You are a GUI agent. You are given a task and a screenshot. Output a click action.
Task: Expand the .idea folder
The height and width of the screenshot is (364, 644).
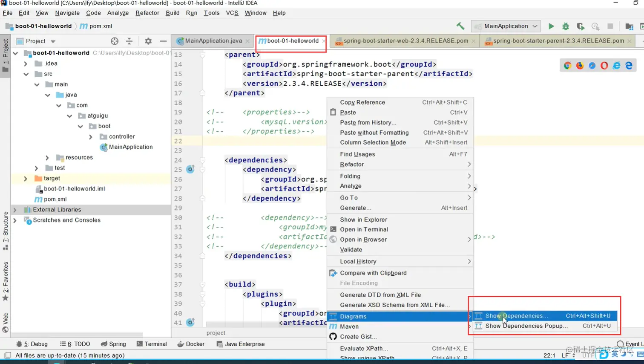point(26,64)
